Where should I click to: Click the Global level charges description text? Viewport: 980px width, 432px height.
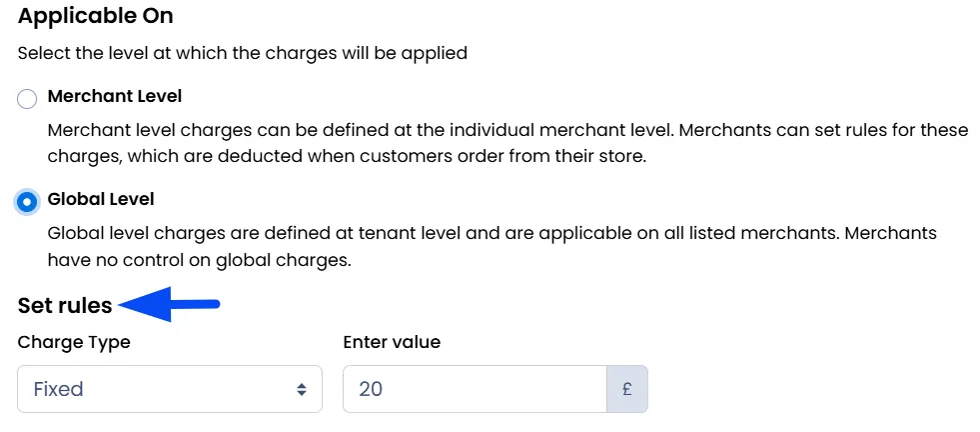[x=491, y=247]
